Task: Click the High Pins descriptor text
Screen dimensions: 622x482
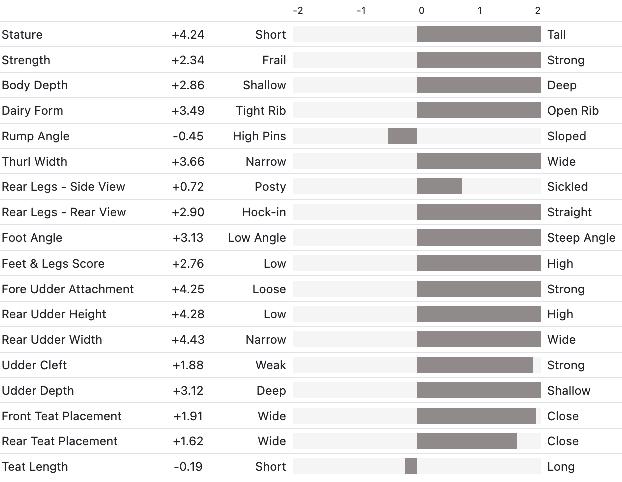Action: tap(259, 136)
